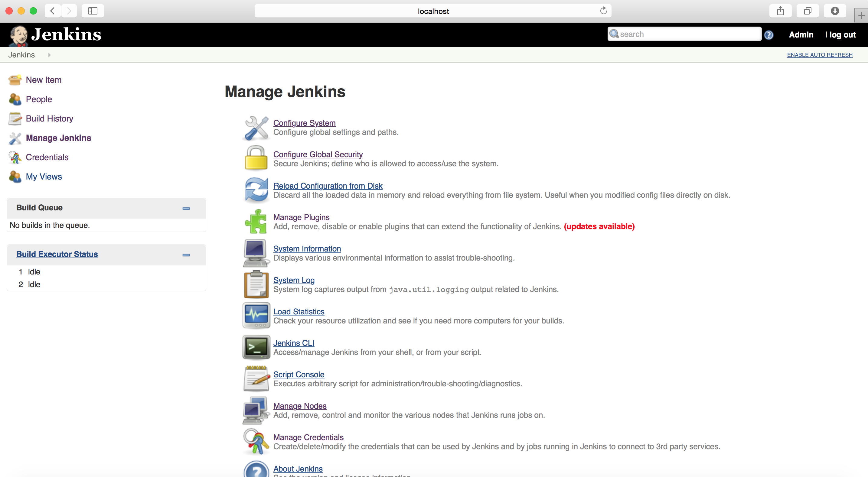Open New Item in the sidebar
Image resolution: width=868 pixels, height=477 pixels.
[x=44, y=80]
